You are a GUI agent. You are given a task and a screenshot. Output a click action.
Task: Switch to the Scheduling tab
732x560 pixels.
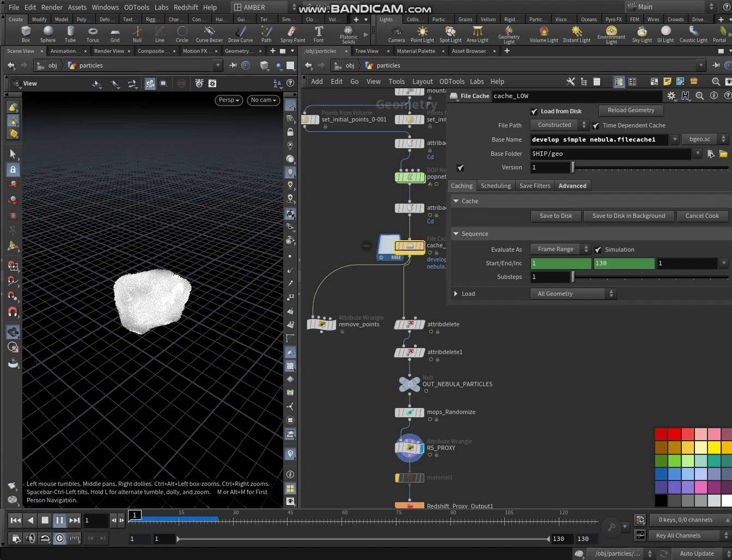[x=496, y=186]
